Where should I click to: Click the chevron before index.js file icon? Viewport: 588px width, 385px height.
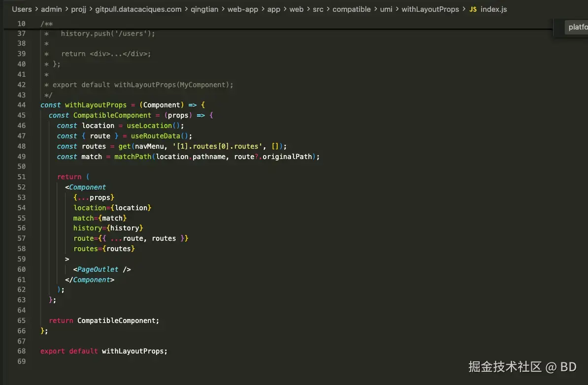pyautogui.click(x=464, y=9)
